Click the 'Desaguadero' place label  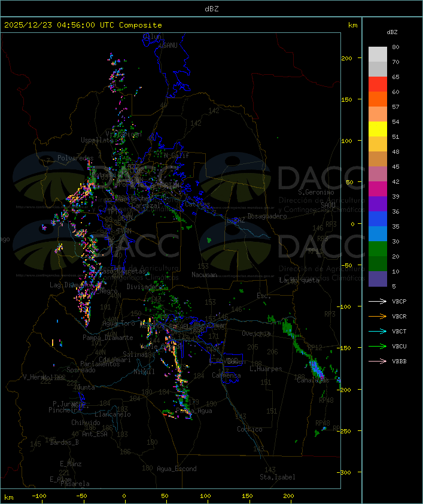pyautogui.click(x=267, y=216)
